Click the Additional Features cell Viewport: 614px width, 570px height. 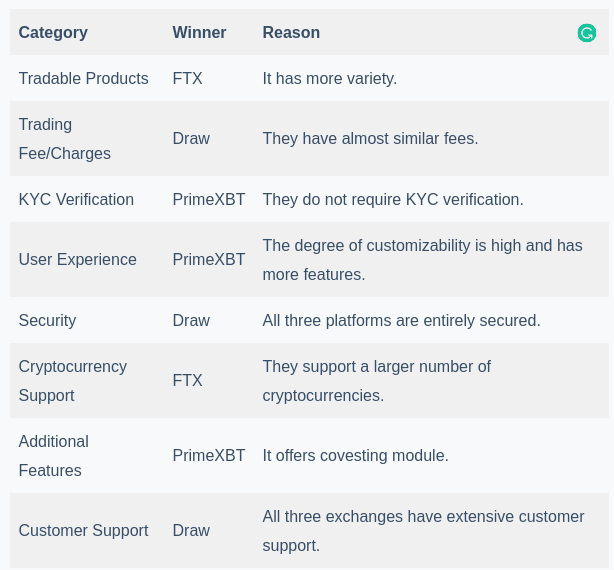pyautogui.click(x=54, y=456)
